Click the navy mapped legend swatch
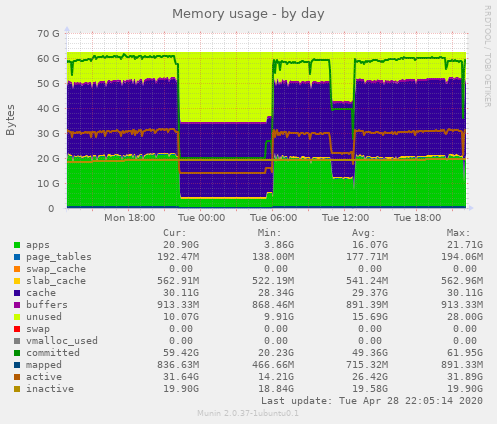Screen dimensions: 497x424 (x=17, y=365)
